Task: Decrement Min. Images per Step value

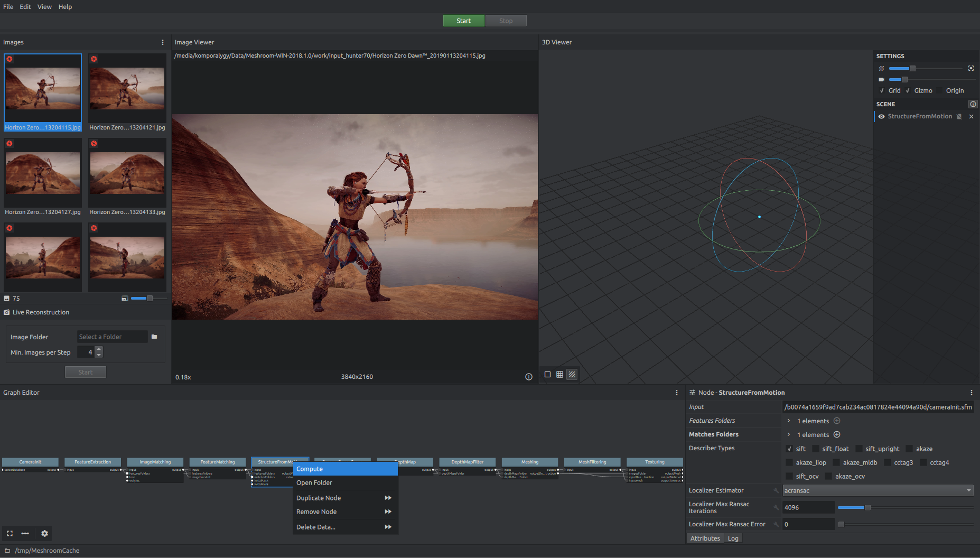Action: [x=99, y=355]
